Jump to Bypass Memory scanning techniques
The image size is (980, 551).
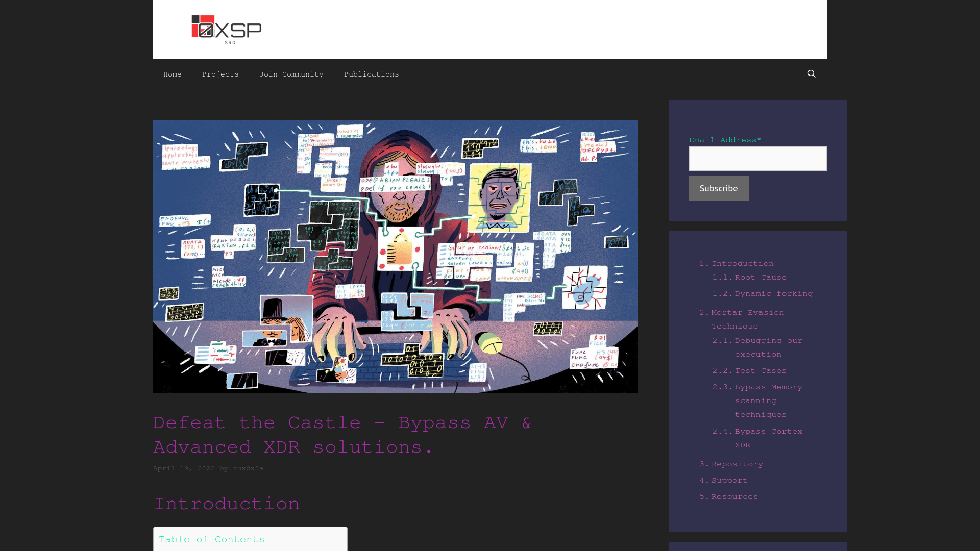click(769, 401)
